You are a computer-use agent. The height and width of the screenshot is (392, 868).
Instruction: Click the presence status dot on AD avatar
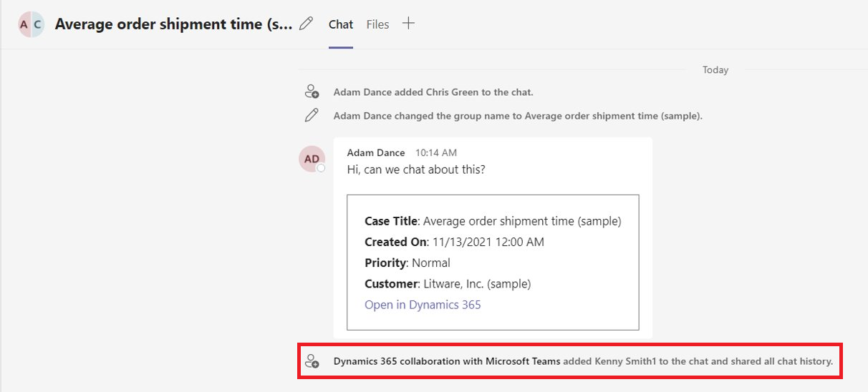tap(321, 168)
